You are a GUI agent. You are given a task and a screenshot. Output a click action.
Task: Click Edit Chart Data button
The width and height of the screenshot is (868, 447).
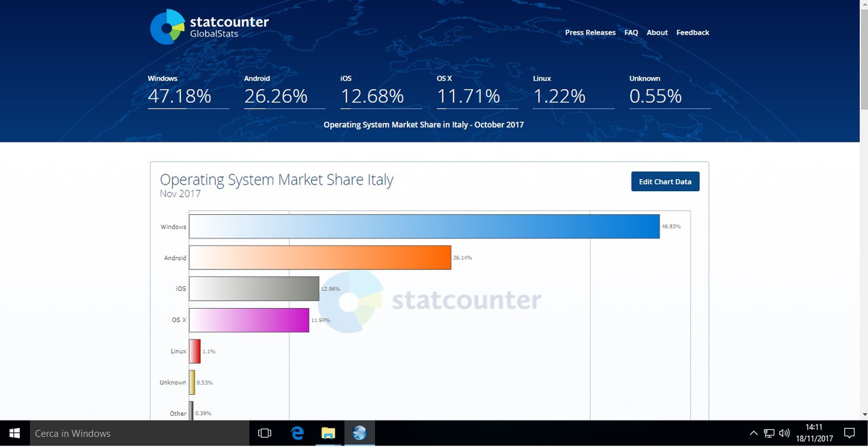click(x=665, y=182)
